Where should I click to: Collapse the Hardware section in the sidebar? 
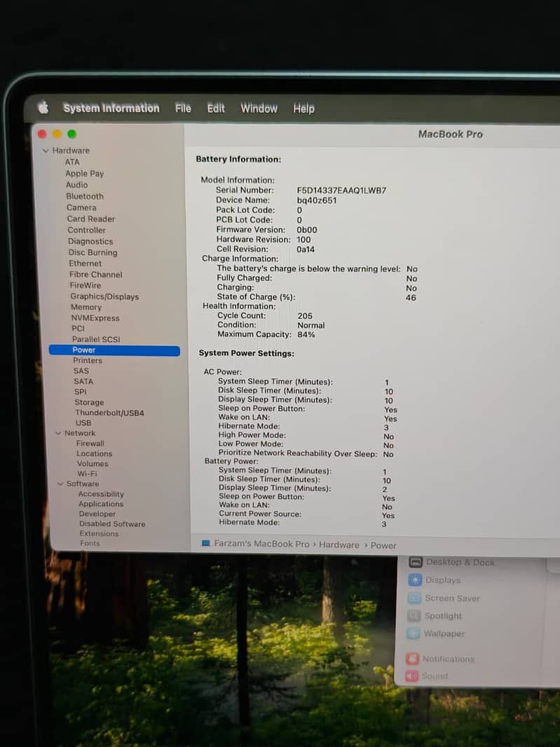point(46,151)
